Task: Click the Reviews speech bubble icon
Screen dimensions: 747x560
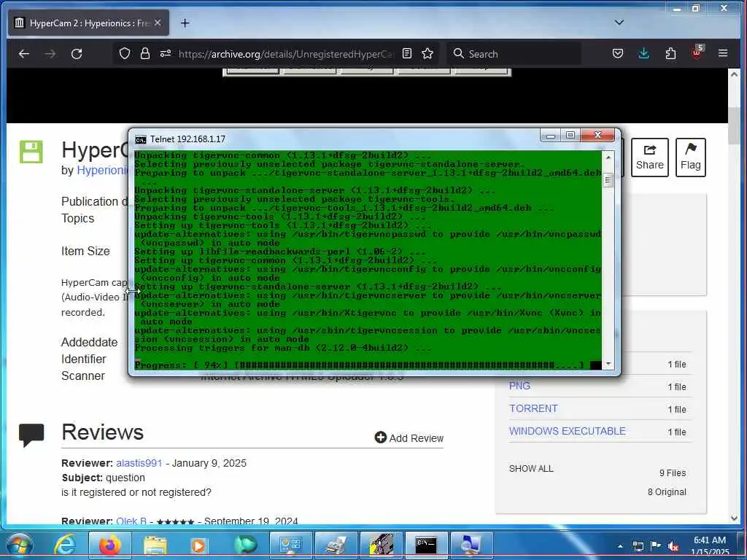Action: 31,435
